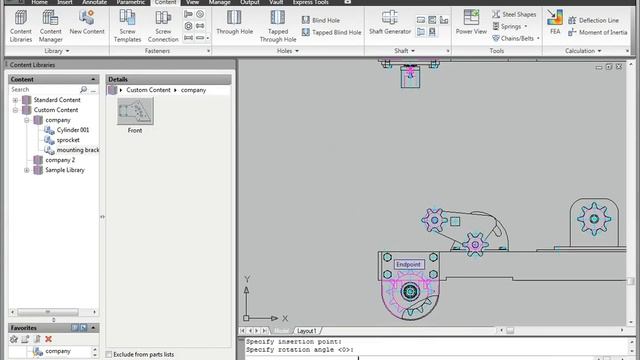Viewport: 640px width, 360px height.
Task: Click Custom Content breadcrumb in Details
Action: coord(148,90)
